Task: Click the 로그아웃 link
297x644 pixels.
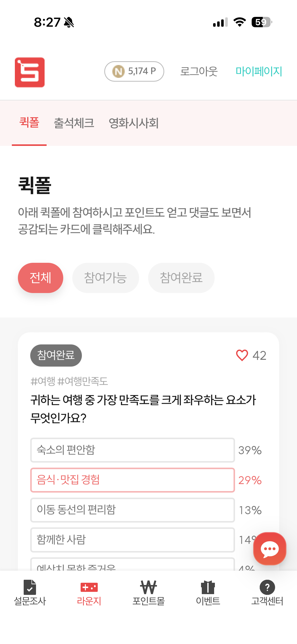Action: [x=199, y=71]
